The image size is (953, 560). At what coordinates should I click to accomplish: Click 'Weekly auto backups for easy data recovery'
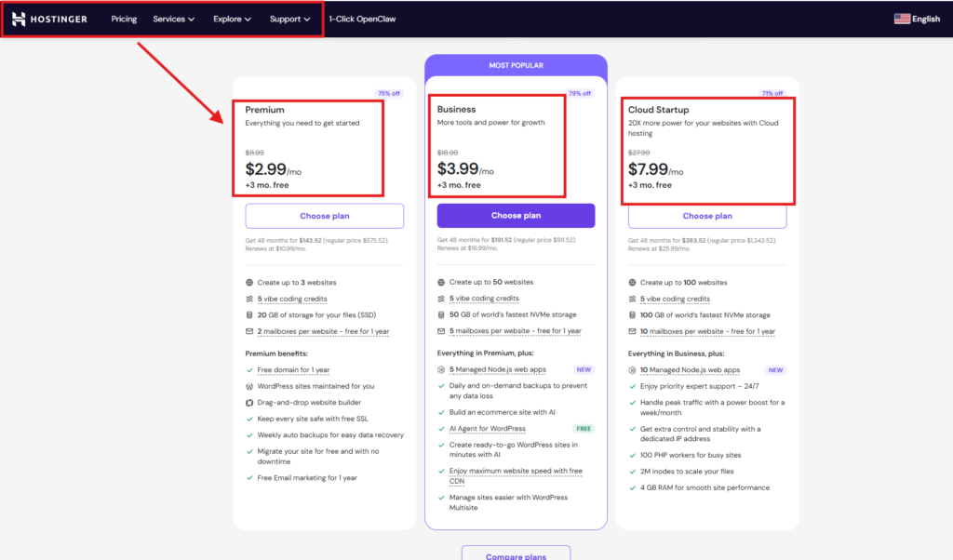pos(330,435)
